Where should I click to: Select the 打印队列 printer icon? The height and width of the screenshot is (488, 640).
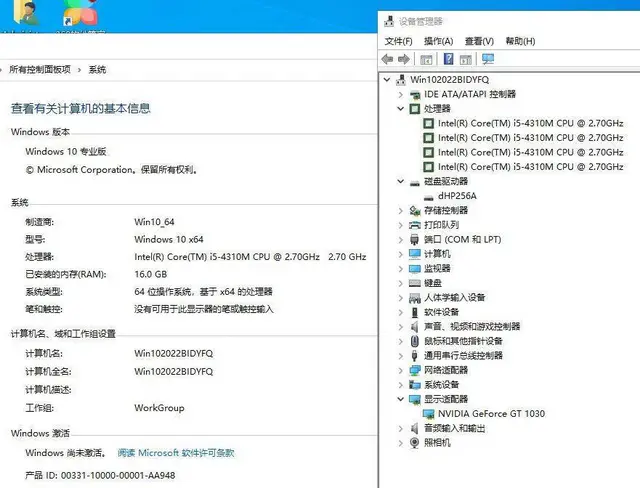coord(415,225)
